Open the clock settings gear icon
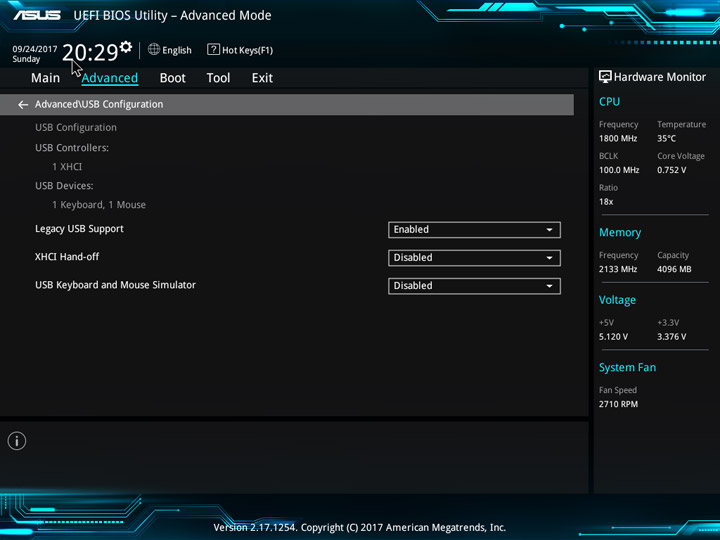720x540 pixels. (126, 47)
